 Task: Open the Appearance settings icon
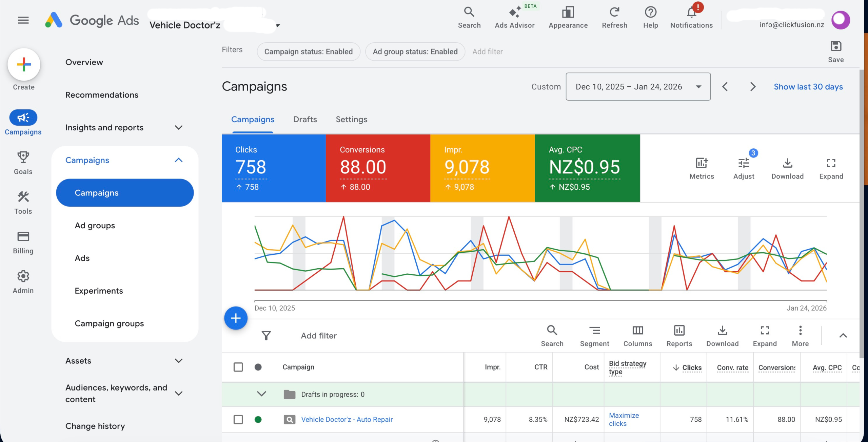(568, 13)
